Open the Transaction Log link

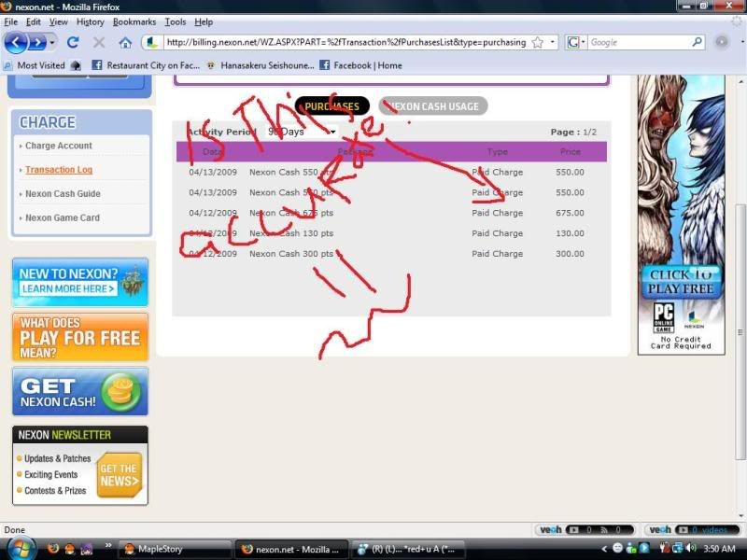coord(58,170)
